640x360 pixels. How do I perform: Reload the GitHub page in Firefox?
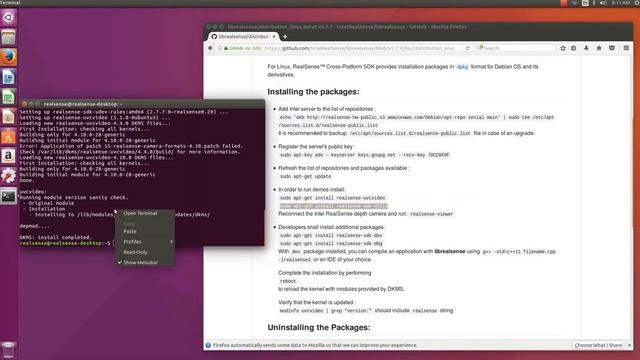point(468,48)
